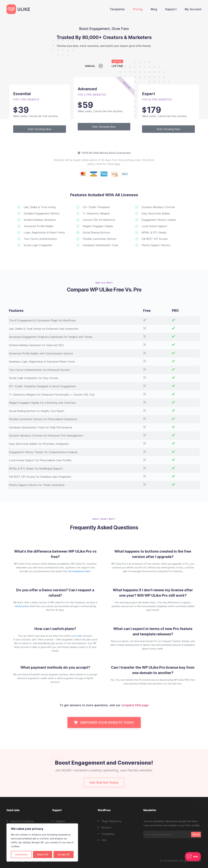
Task: Open the Pricing menu item
Action: (x=138, y=9)
